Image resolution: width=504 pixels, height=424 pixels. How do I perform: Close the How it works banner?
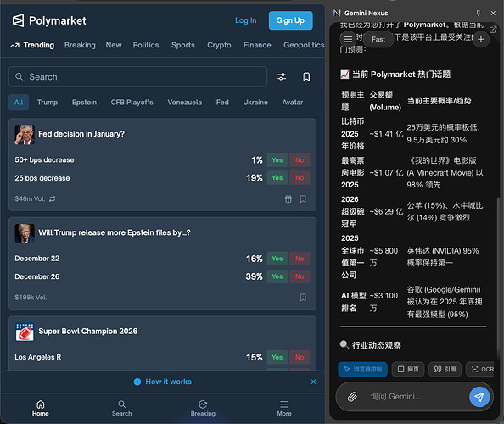(313, 382)
